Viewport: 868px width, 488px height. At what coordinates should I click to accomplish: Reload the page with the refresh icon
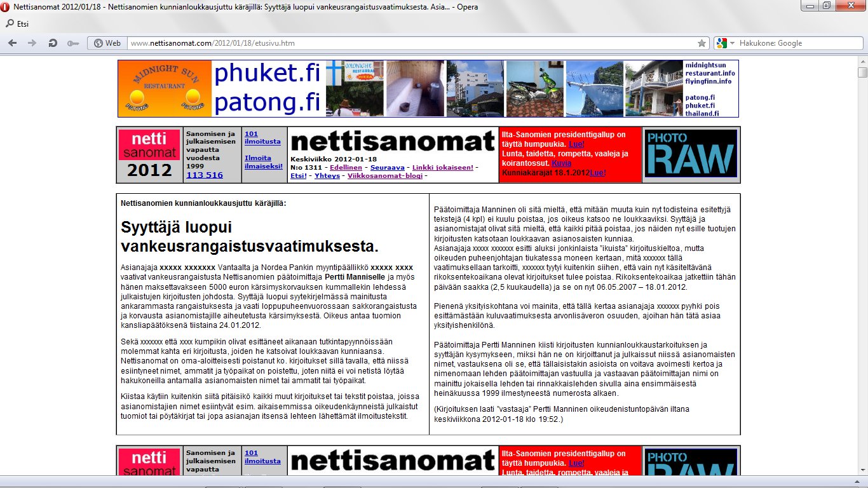pos(53,43)
